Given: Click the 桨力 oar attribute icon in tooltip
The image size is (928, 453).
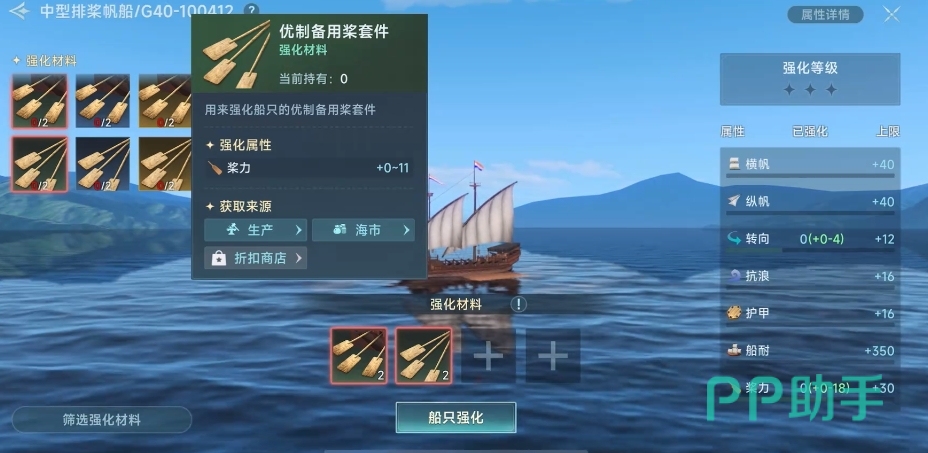Looking at the screenshot, I should (x=215, y=168).
